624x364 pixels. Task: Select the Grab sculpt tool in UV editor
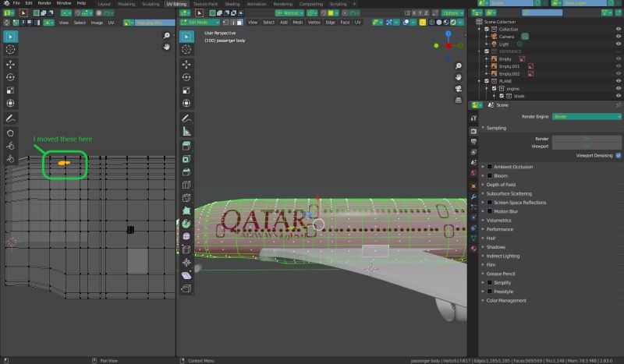(x=10, y=133)
